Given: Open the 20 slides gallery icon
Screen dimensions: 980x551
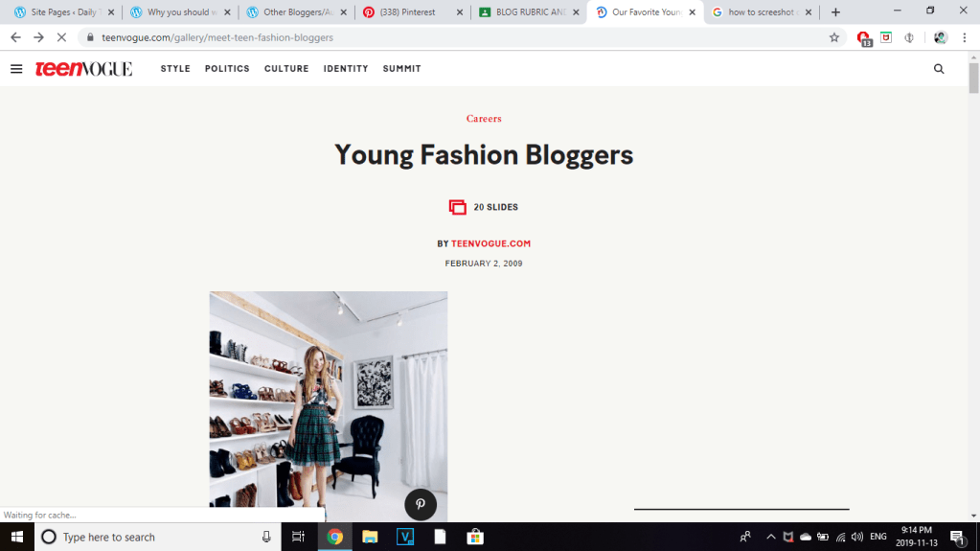Looking at the screenshot, I should [457, 207].
